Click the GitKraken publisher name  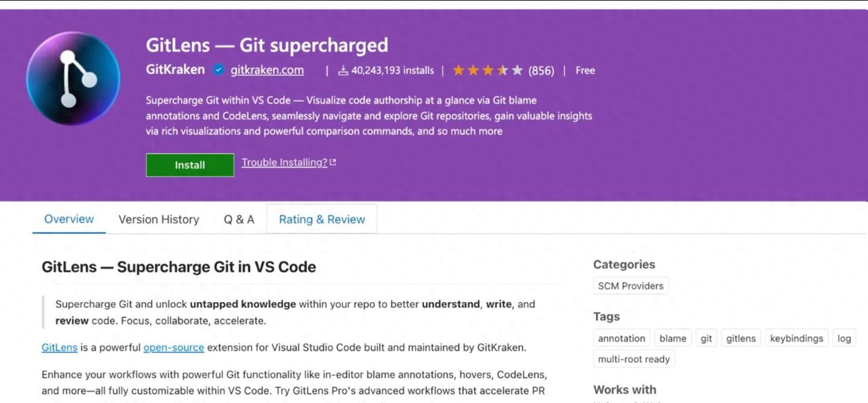pos(175,70)
